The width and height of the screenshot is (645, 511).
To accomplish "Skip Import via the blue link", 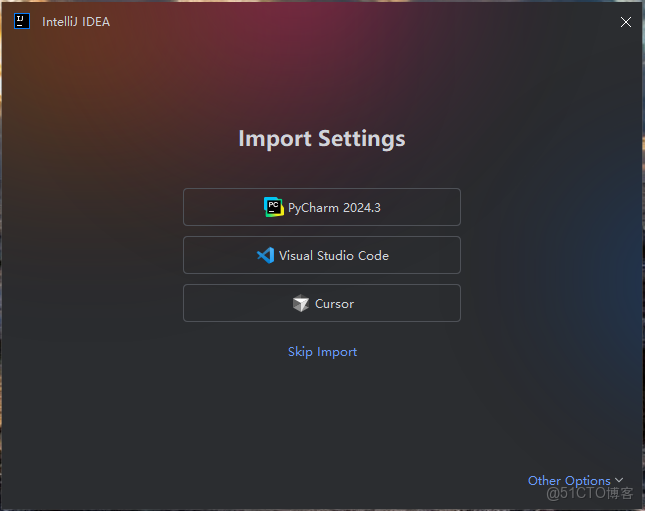I will pos(322,352).
